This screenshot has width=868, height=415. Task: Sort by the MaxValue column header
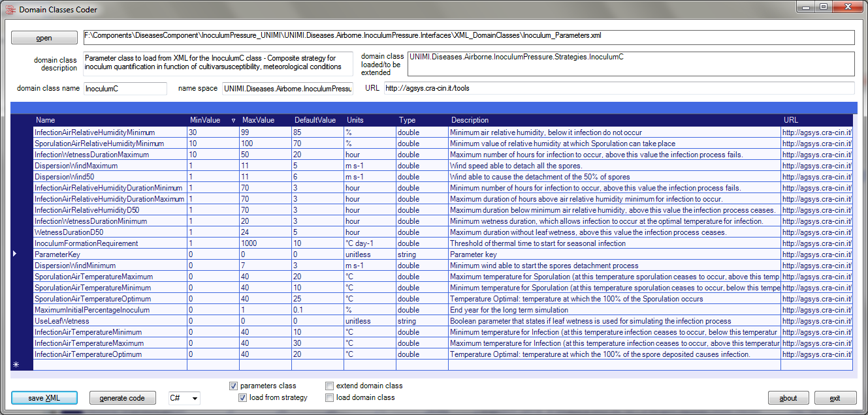(x=265, y=120)
